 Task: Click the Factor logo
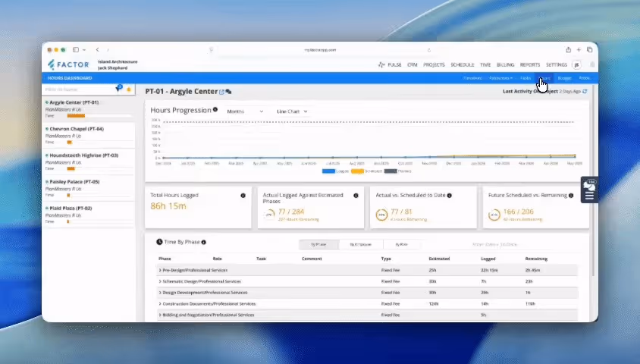68,64
